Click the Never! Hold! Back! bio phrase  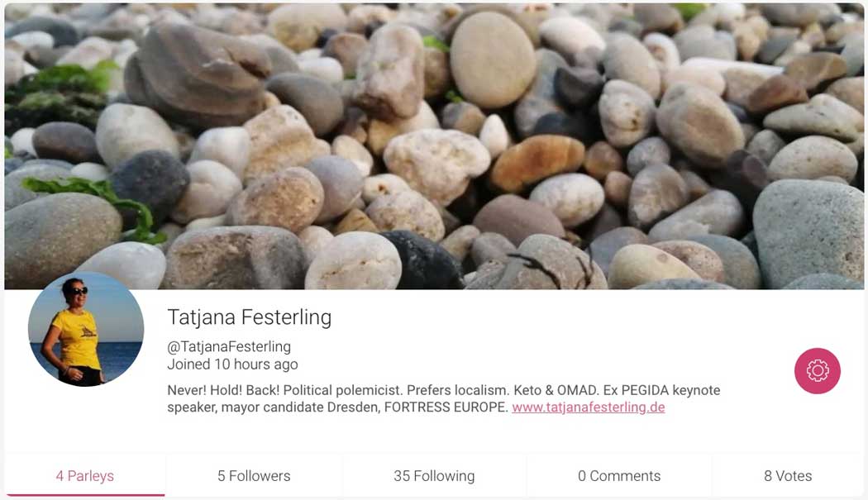[223, 390]
